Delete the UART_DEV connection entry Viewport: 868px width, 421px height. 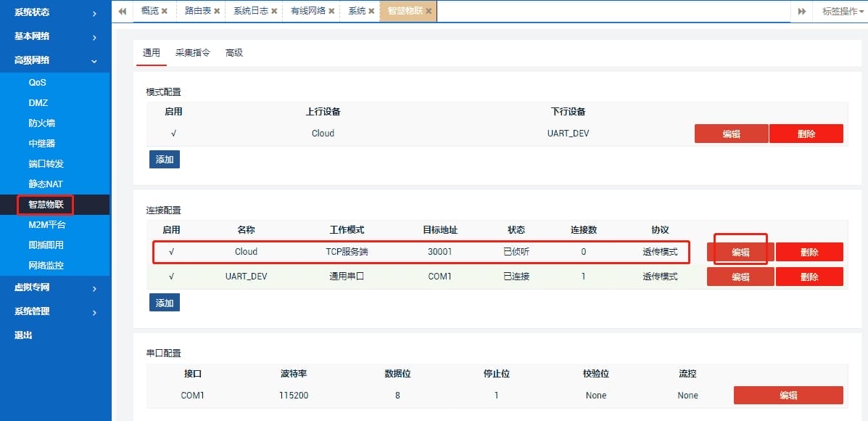tap(809, 277)
